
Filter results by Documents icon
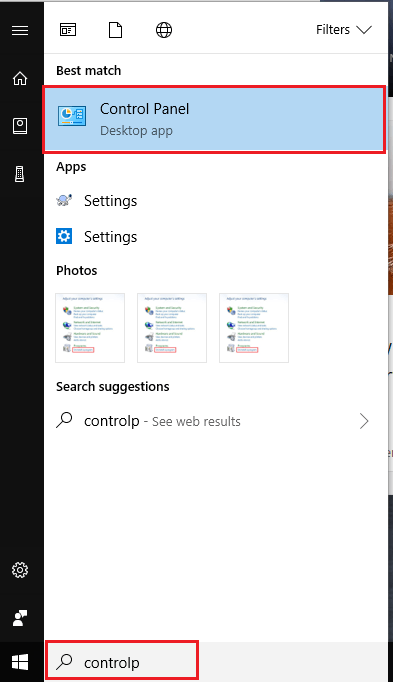point(115,30)
